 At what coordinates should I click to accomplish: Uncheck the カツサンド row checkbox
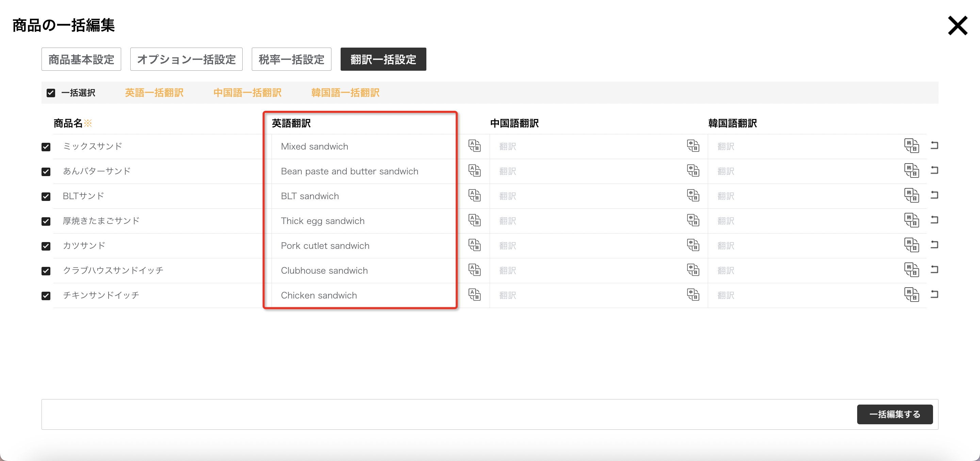click(x=46, y=246)
